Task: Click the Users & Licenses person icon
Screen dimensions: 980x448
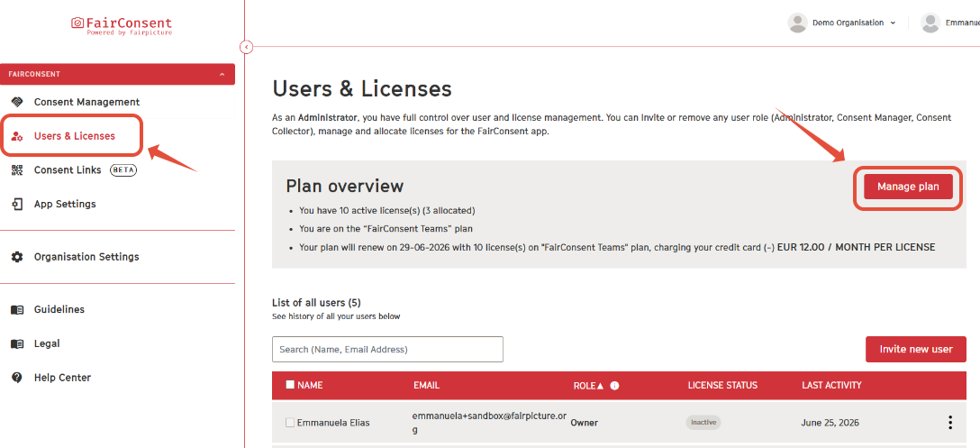Action: [17, 136]
